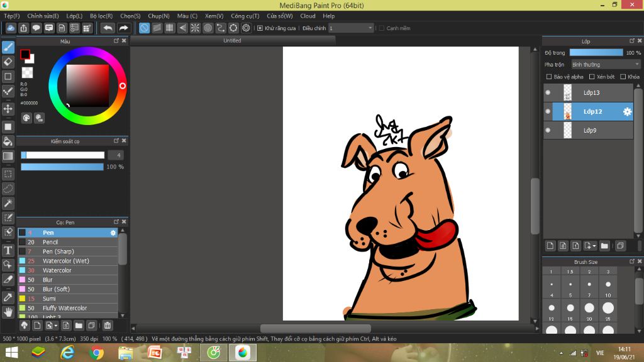Select the Fluffy Watercolor brush
This screenshot has height=362, width=644.
[x=68, y=308]
